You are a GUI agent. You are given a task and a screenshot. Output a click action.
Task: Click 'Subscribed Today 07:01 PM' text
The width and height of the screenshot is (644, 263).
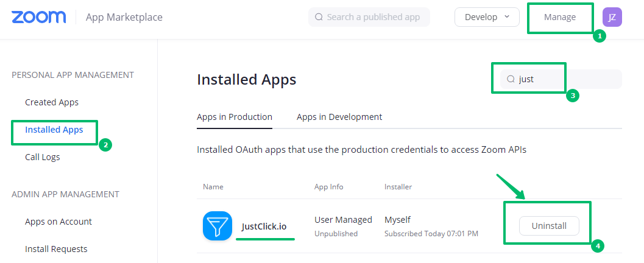[431, 233]
